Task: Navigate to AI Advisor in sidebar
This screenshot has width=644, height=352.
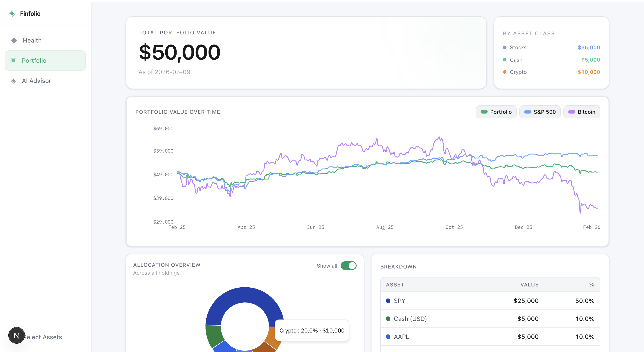Action: tap(37, 81)
